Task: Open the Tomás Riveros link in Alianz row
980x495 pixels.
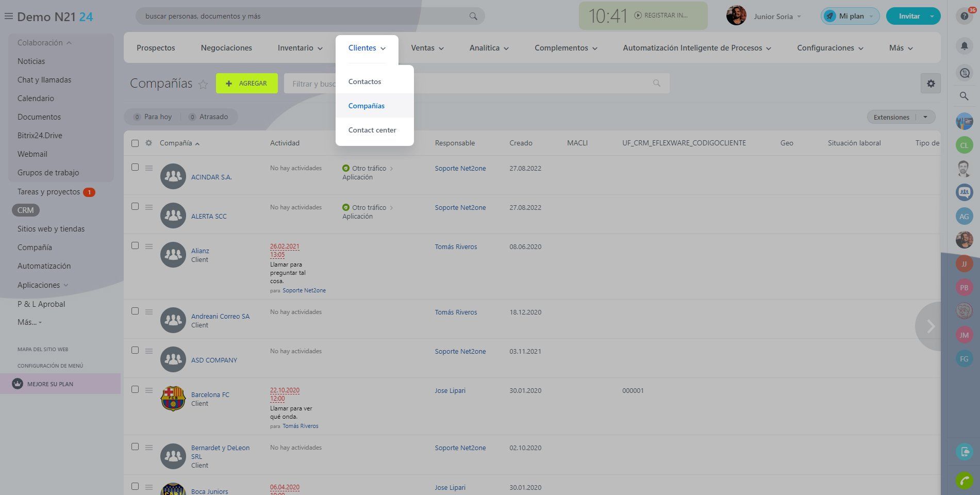Action: point(456,246)
